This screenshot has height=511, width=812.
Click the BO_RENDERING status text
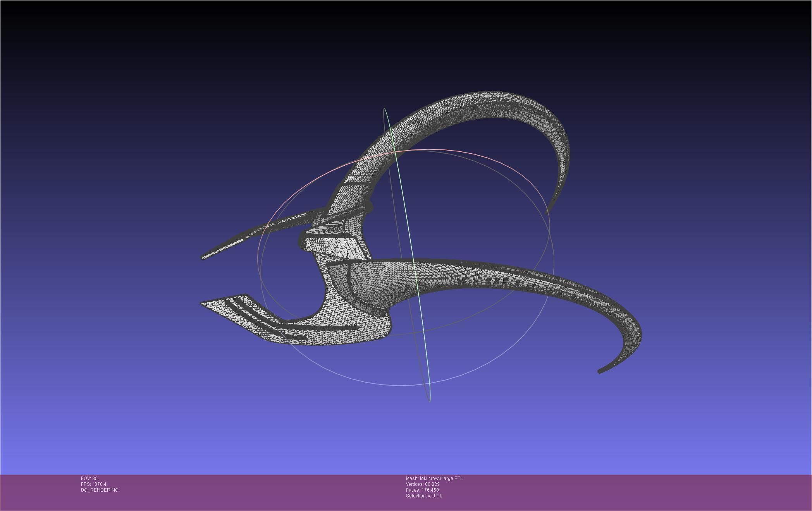100,490
